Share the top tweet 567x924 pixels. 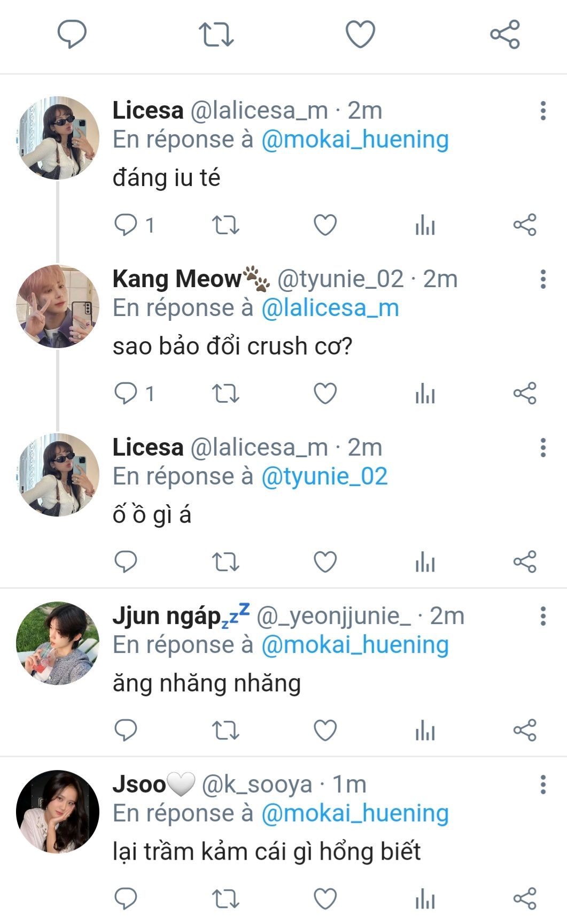click(x=504, y=35)
